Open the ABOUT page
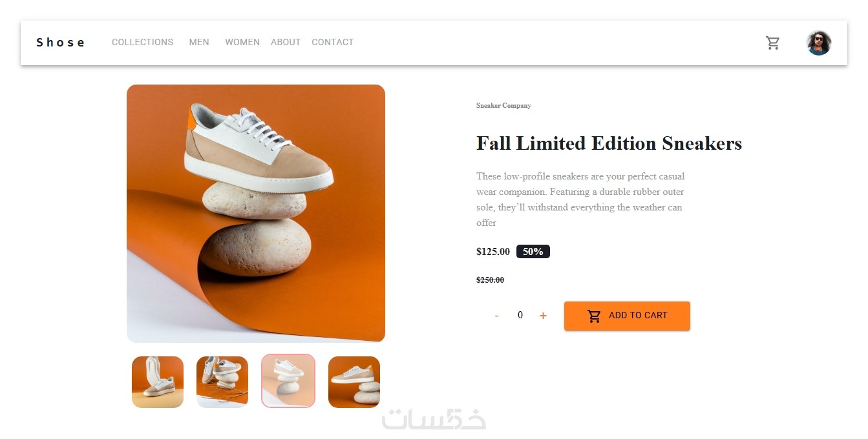868x439 pixels. point(286,43)
